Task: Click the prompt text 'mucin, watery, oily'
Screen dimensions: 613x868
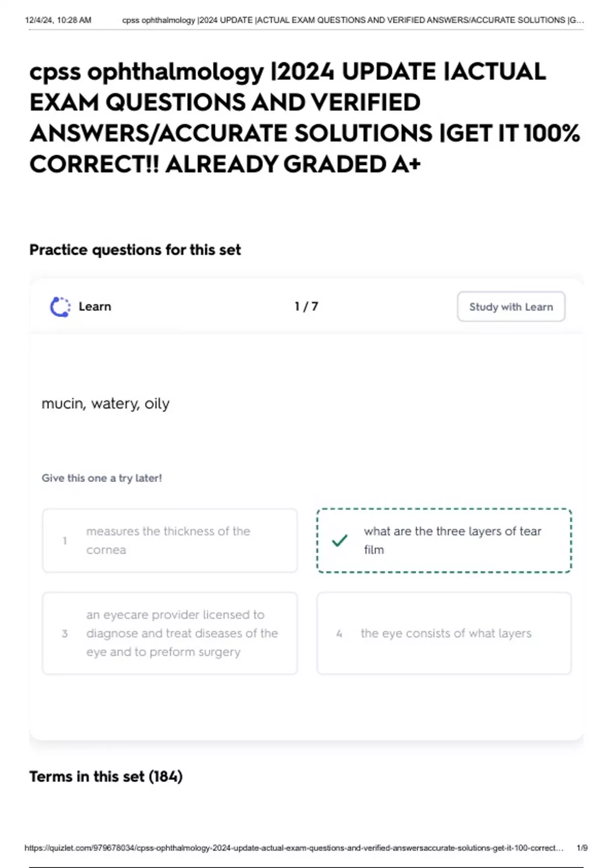Action: coord(105,404)
